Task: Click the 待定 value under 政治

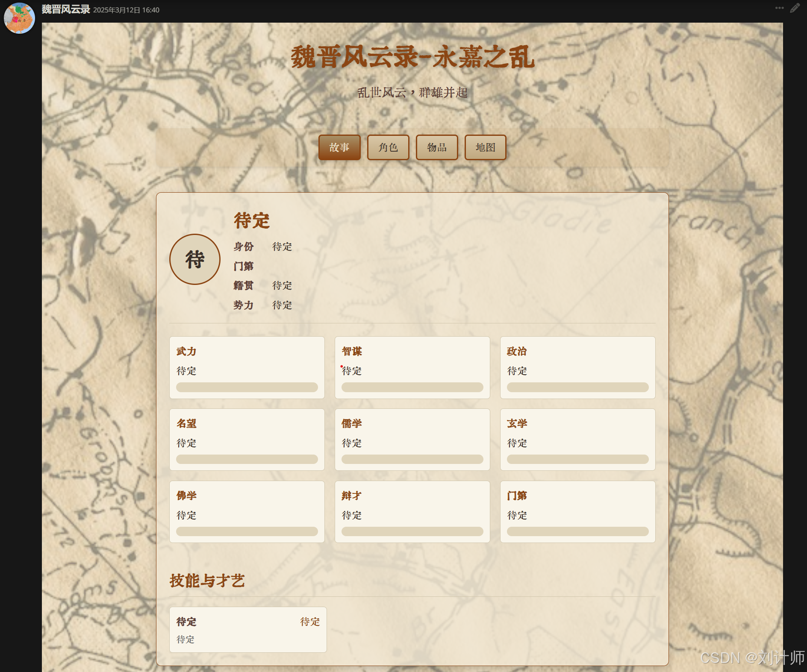Action: 517,371
